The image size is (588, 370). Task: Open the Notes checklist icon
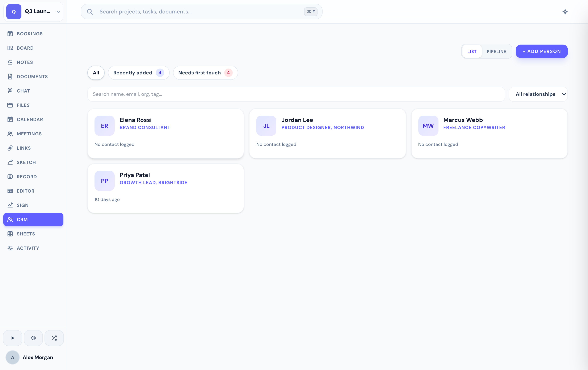10,62
